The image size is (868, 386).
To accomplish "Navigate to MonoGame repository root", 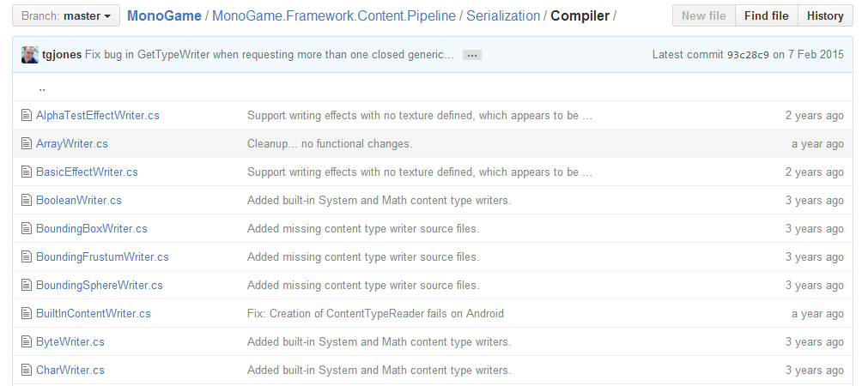I will click(166, 15).
